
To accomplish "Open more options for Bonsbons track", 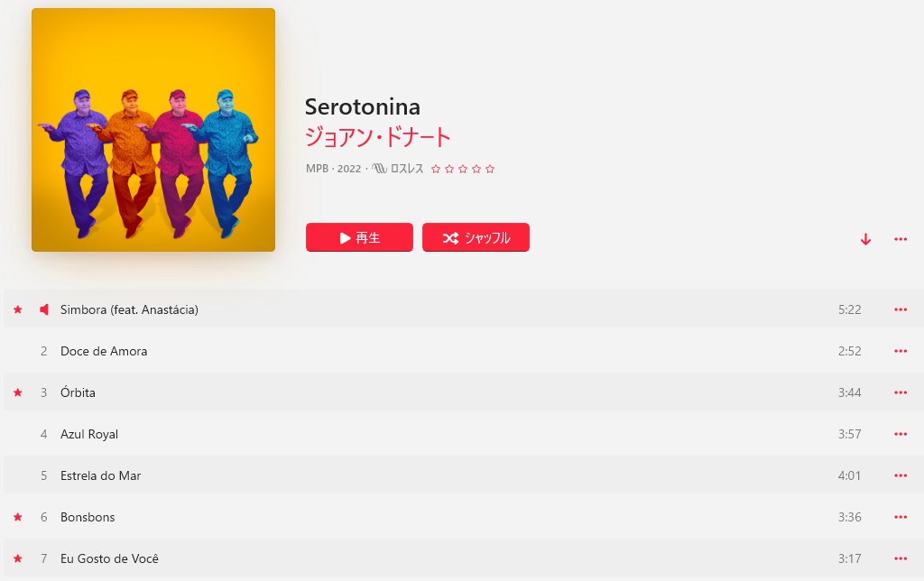I will click(901, 517).
